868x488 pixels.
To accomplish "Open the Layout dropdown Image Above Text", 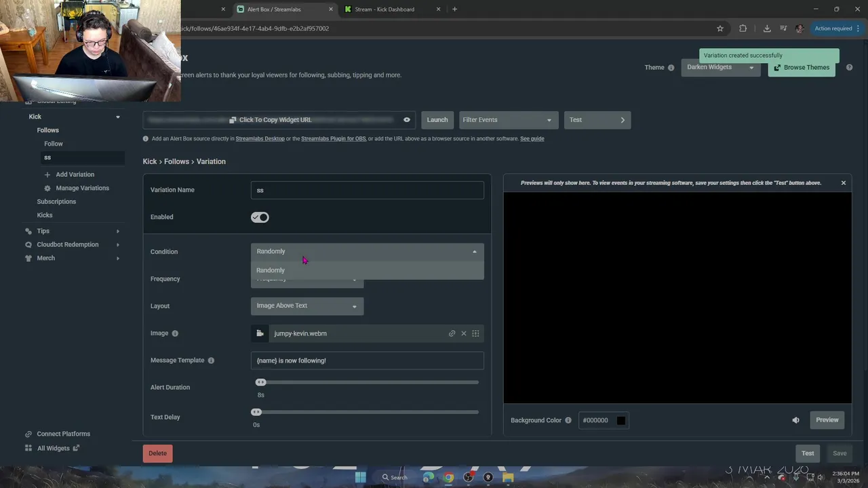I will point(307,306).
